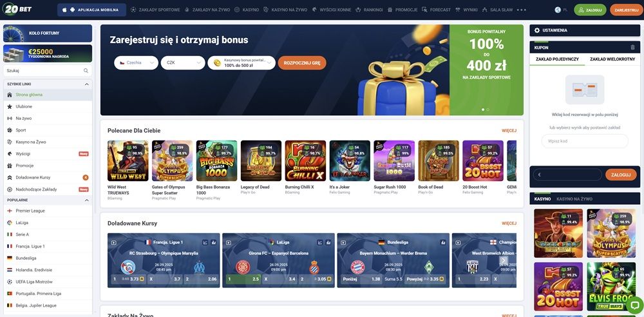Open the settings gear icon beside Ustawienia
644x317 pixels.
pos(537,30)
